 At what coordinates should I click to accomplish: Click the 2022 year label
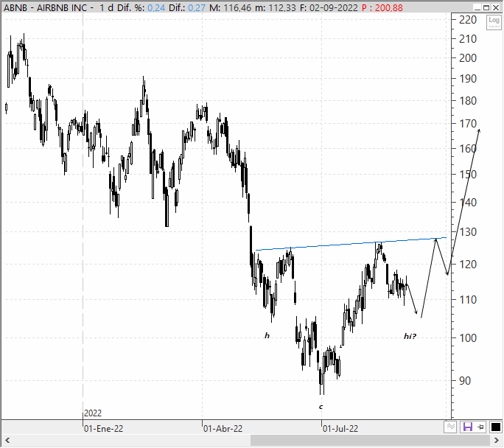(x=93, y=413)
